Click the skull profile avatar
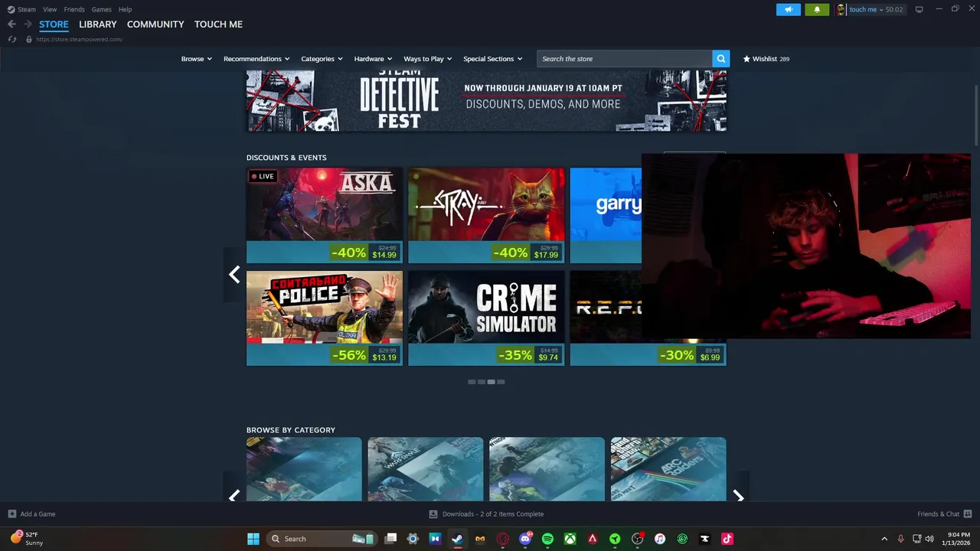This screenshot has width=980, height=551. pos(841,9)
